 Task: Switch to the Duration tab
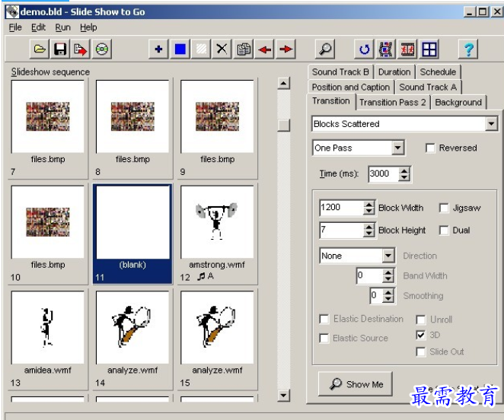tap(394, 72)
